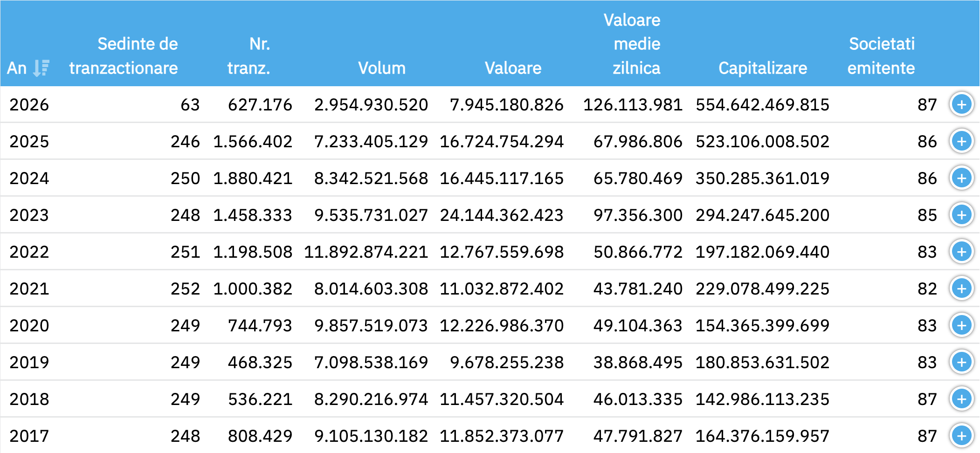Expand year 2017 with plus icon
This screenshot has width=980, height=453.
click(961, 436)
